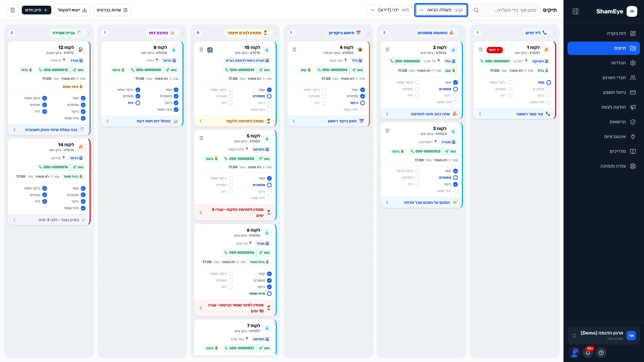
Task: Delete card לקוח 5 with trash icon
Action: (x=201, y=138)
